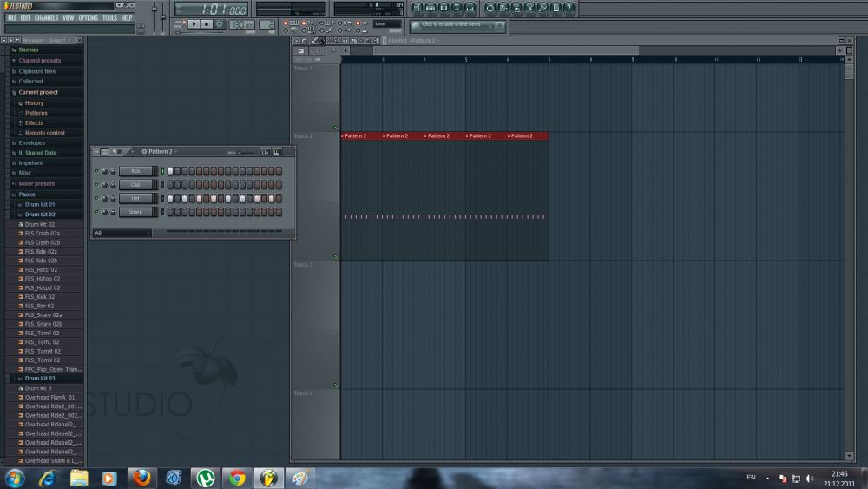Select the playlist paint brush tool
Screen dimensions: 868x489
pos(322,41)
